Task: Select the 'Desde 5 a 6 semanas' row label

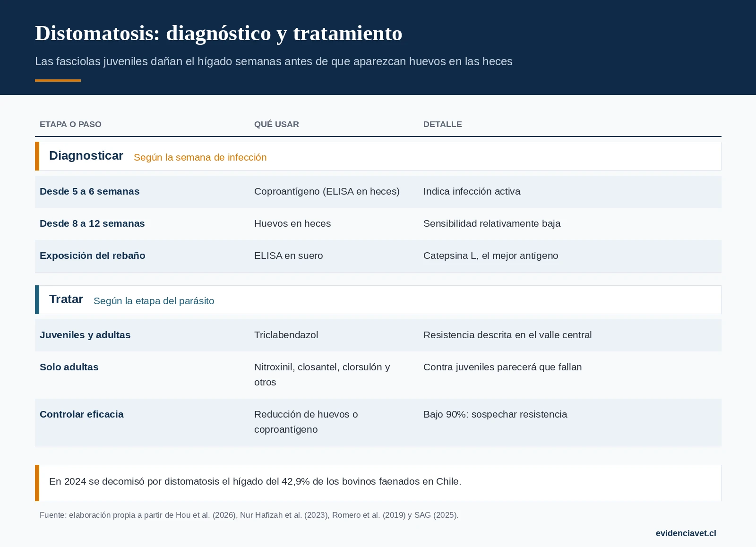Action: click(89, 191)
